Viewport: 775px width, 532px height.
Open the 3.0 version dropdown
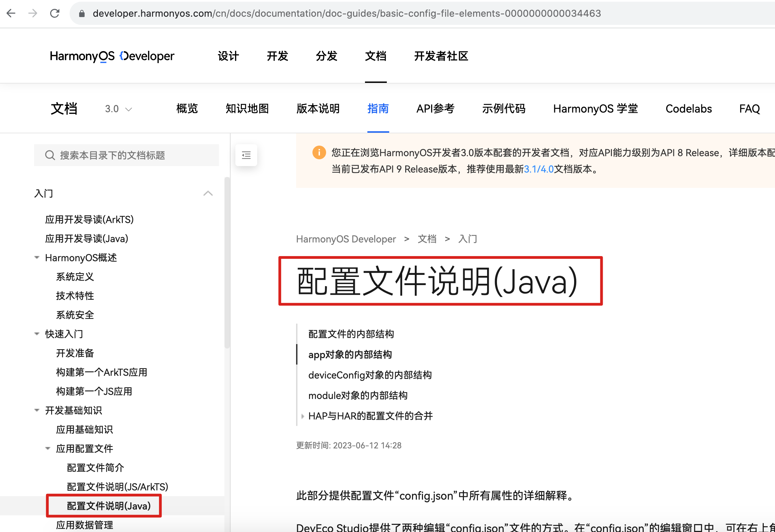coord(118,109)
